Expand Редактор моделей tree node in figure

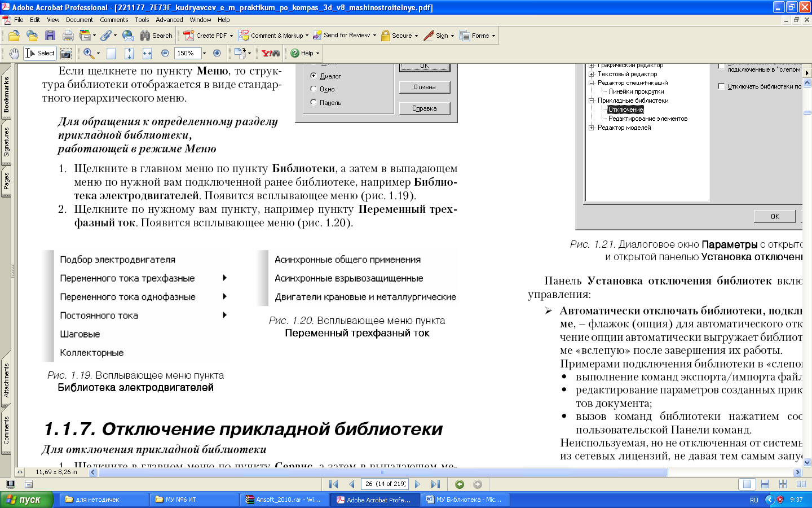(x=591, y=128)
